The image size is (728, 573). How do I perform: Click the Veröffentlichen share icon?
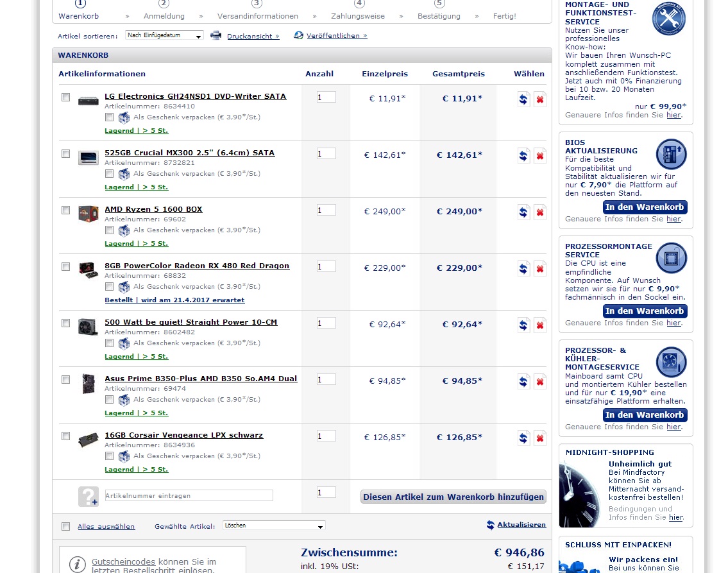pos(298,35)
